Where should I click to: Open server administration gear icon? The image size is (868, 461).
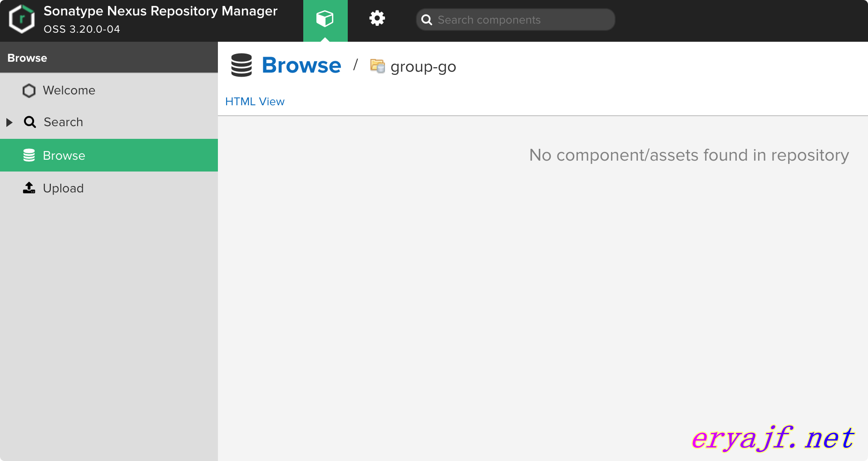pyautogui.click(x=377, y=19)
